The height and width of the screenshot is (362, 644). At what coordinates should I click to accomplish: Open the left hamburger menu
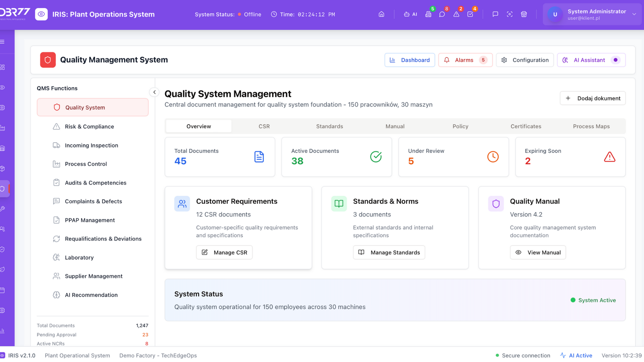[3, 42]
